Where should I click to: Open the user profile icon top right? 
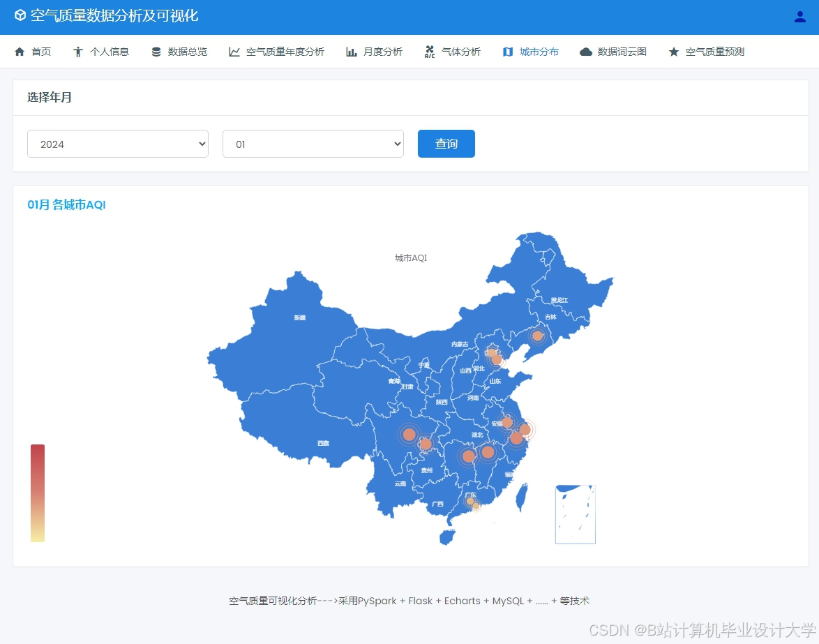[x=799, y=16]
